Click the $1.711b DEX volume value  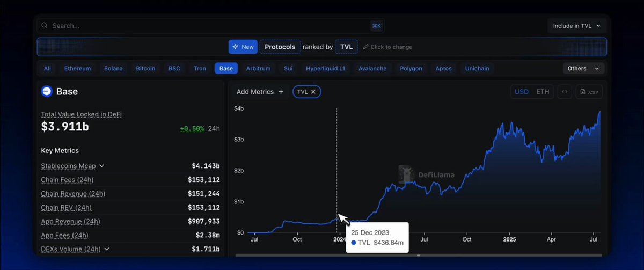coord(206,249)
